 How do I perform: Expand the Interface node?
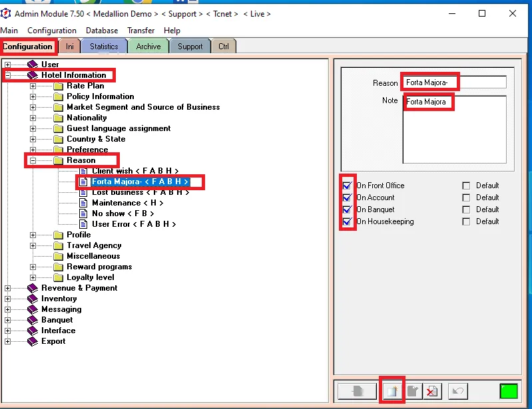[x=7, y=331]
